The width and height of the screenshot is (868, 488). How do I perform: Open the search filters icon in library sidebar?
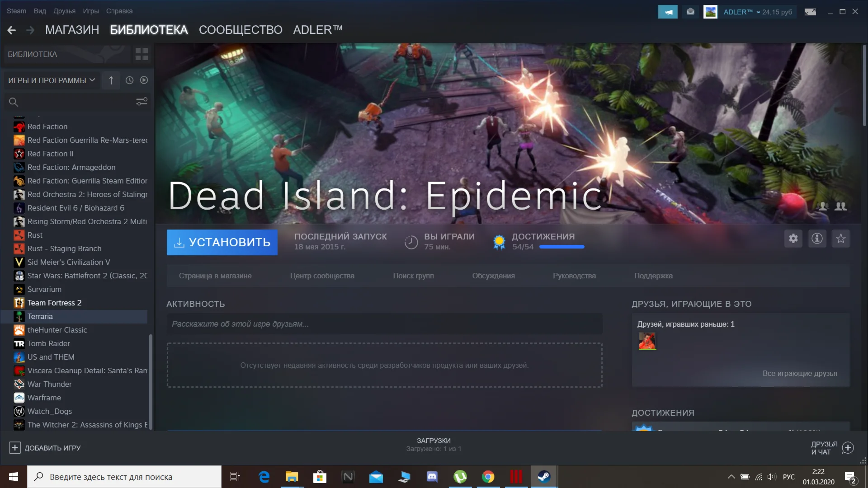click(142, 101)
